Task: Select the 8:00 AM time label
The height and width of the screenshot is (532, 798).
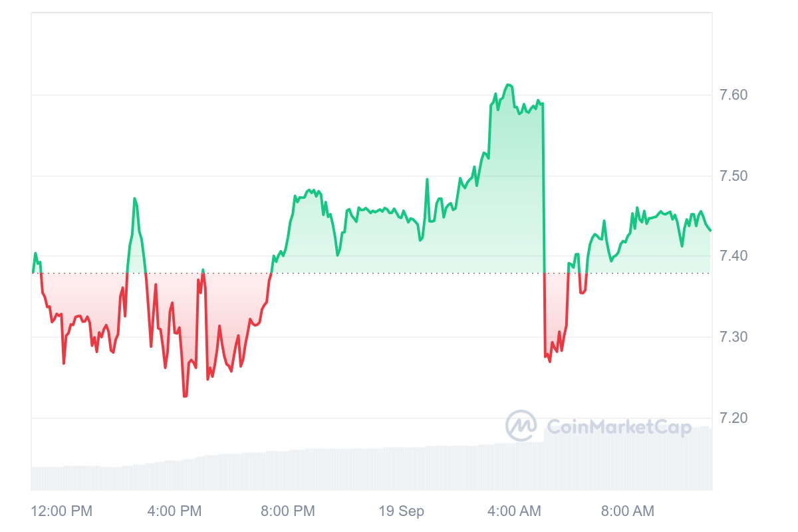Action: pos(628,511)
